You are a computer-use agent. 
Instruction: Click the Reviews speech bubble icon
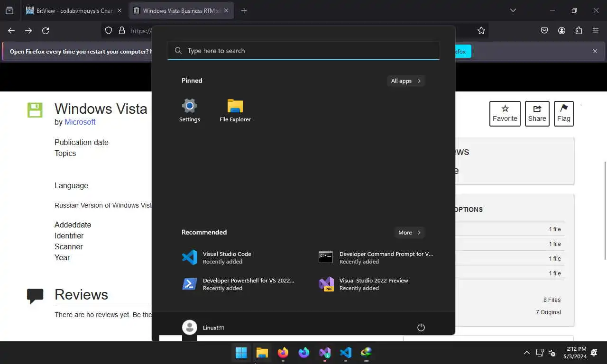pyautogui.click(x=35, y=296)
